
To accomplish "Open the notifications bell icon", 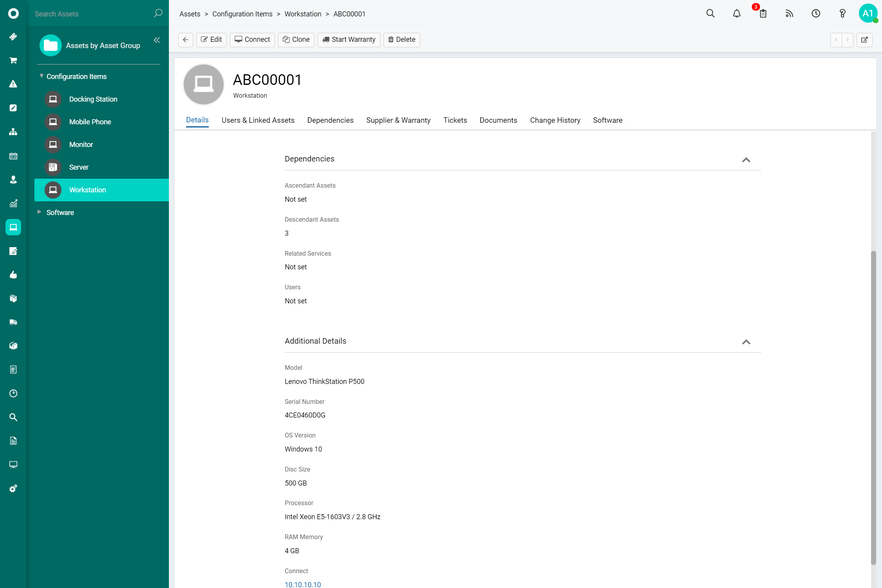I will click(736, 14).
